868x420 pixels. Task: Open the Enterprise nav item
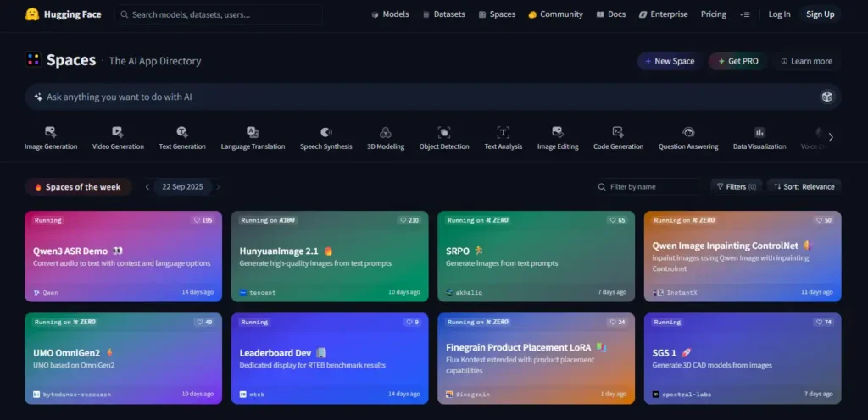[663, 14]
